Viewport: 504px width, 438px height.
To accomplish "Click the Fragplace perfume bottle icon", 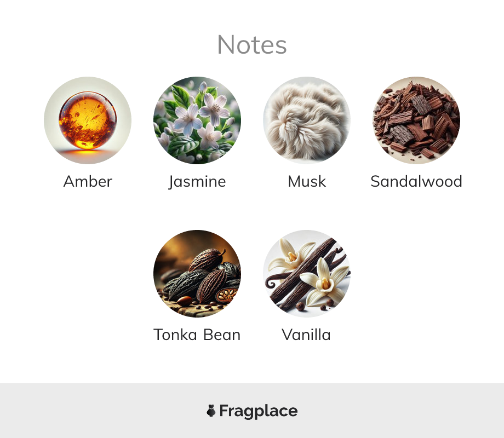I will point(211,411).
